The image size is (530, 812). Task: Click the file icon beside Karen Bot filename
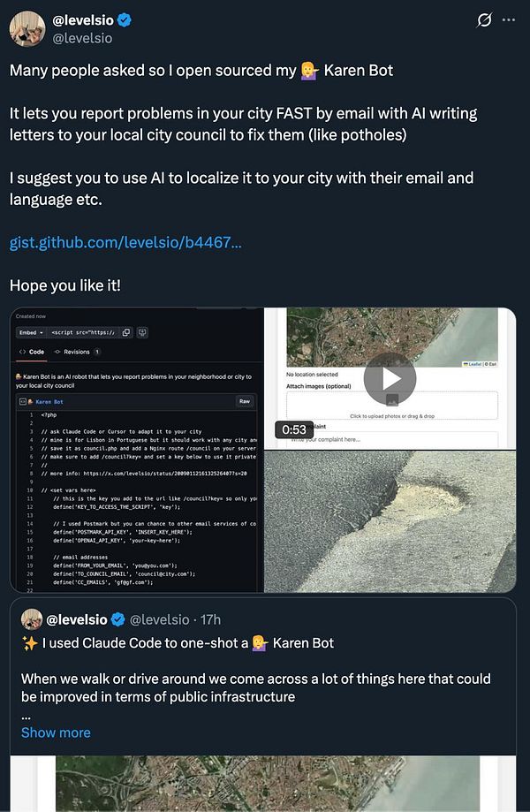click(x=23, y=399)
